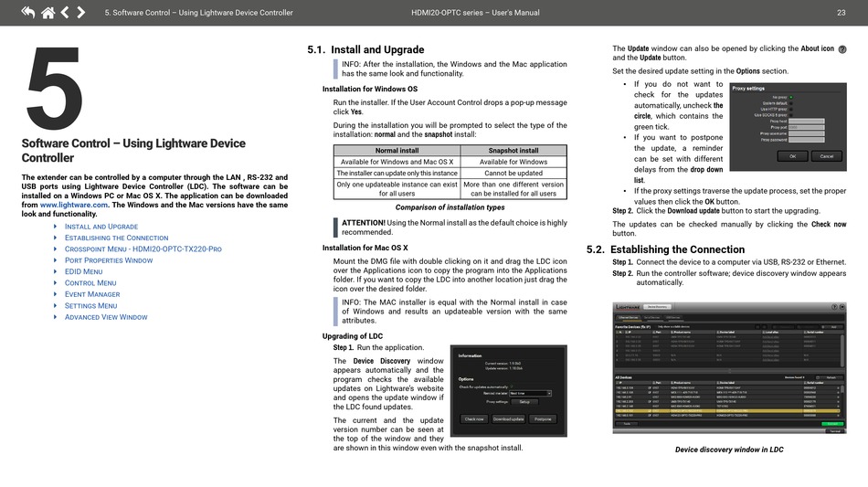
Task: Select the No proxy radio option
Action: pyautogui.click(x=791, y=98)
